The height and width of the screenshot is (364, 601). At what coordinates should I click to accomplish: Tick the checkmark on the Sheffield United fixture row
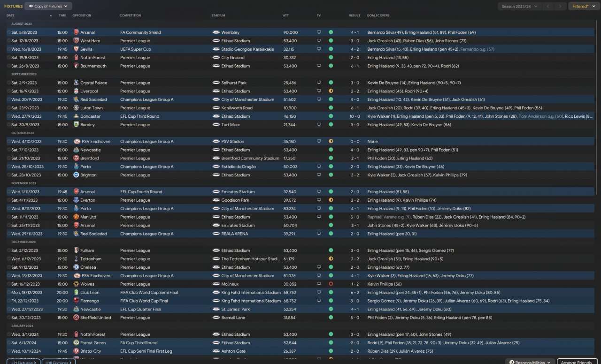coord(8,318)
